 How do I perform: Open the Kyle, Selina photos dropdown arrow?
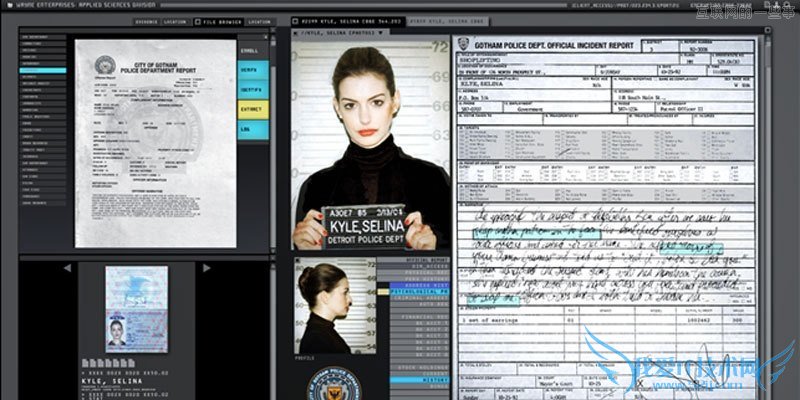point(380,32)
